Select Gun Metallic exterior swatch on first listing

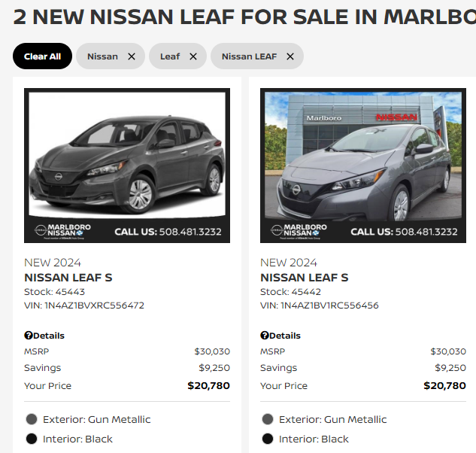tap(32, 420)
